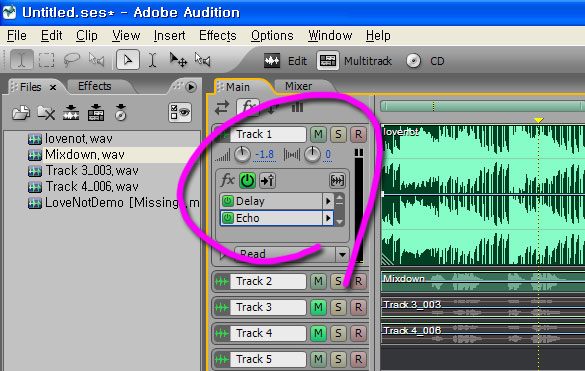Screen dimensions: 585x371
Task: Mute Track 3 with M button
Action: (318, 307)
